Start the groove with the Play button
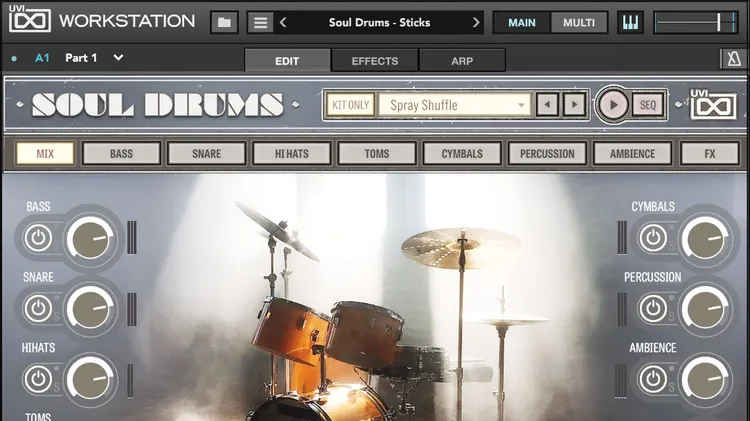This screenshot has height=421, width=750. click(613, 104)
